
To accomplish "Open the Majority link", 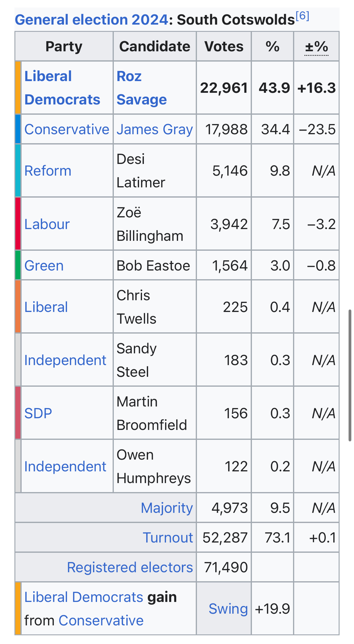I will [x=167, y=508].
